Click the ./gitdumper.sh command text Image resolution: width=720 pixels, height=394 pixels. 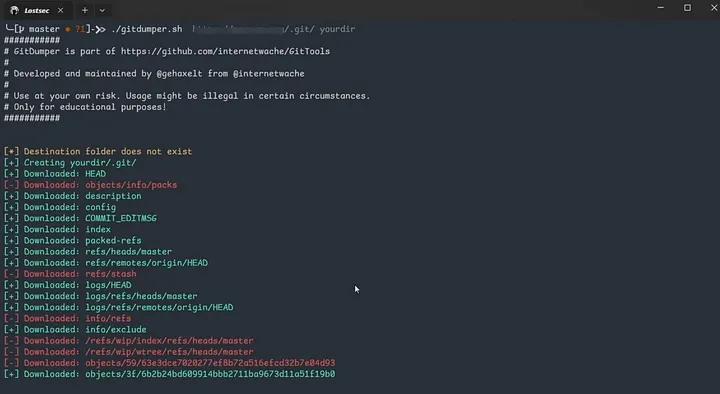tap(147, 29)
